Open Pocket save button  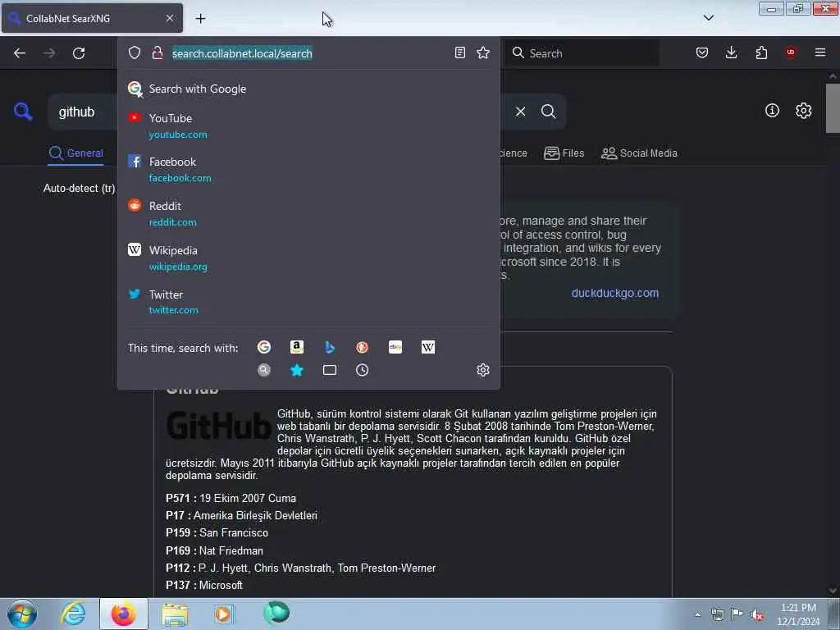(702, 52)
